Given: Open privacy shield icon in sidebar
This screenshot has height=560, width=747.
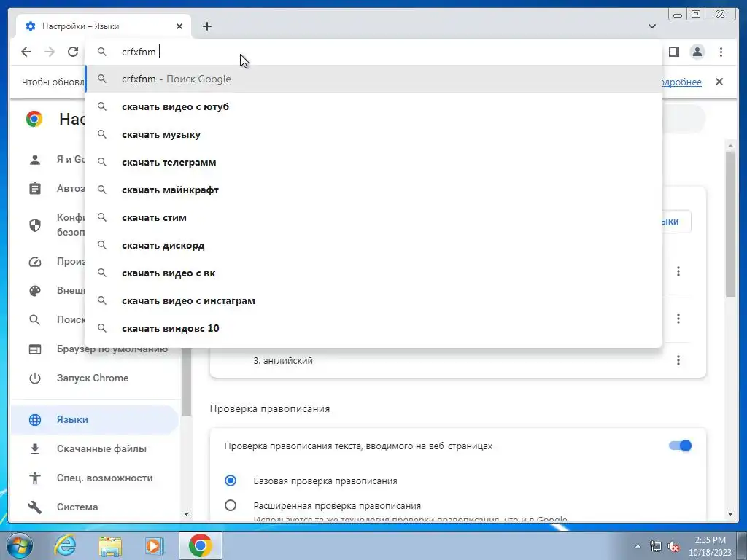Looking at the screenshot, I should (35, 225).
